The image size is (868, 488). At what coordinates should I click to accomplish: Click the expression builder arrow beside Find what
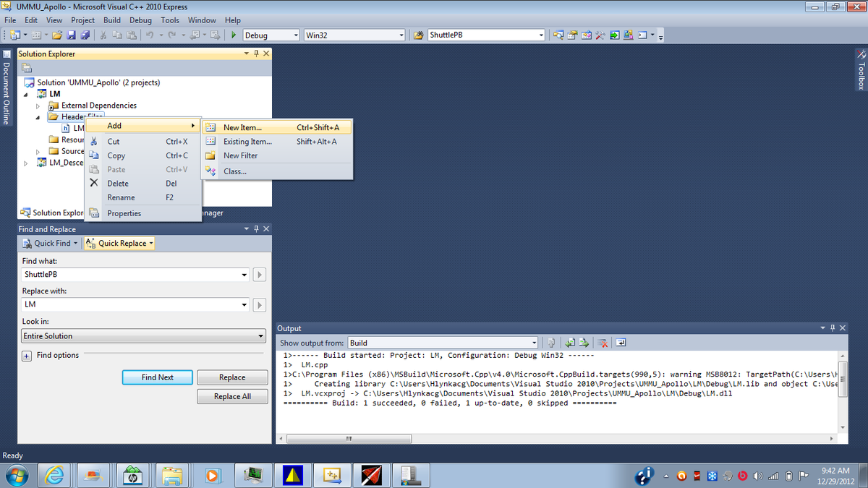[x=260, y=275]
